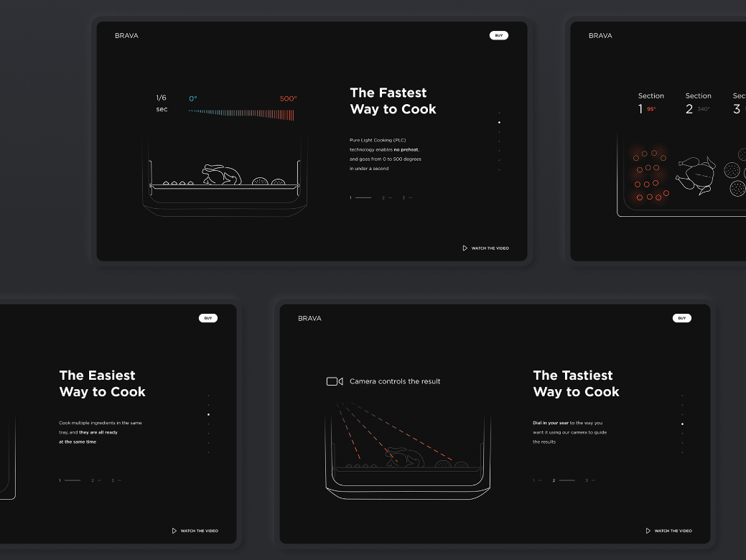Click the blue 0° temperature label
This screenshot has width=746, height=560.
(x=192, y=98)
